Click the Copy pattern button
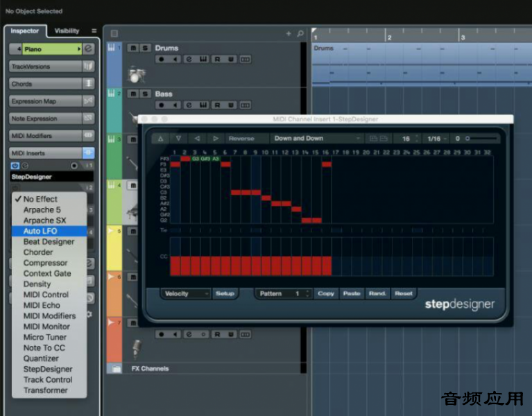 (326, 293)
